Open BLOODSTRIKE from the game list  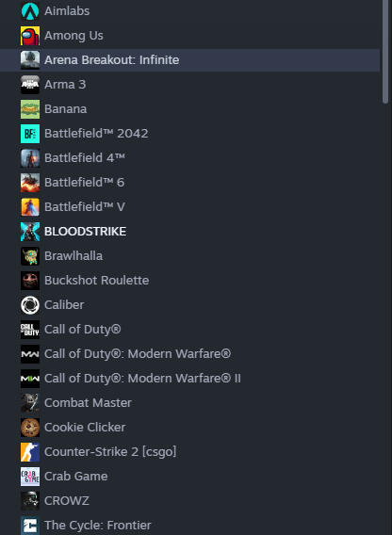point(189,232)
